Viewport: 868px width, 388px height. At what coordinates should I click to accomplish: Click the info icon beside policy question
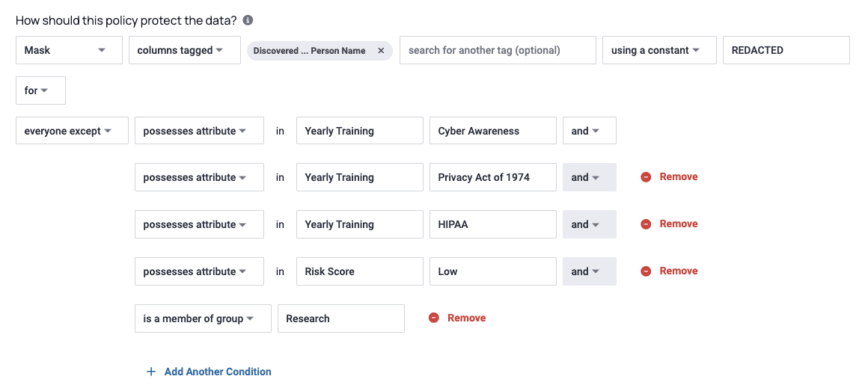(x=248, y=20)
